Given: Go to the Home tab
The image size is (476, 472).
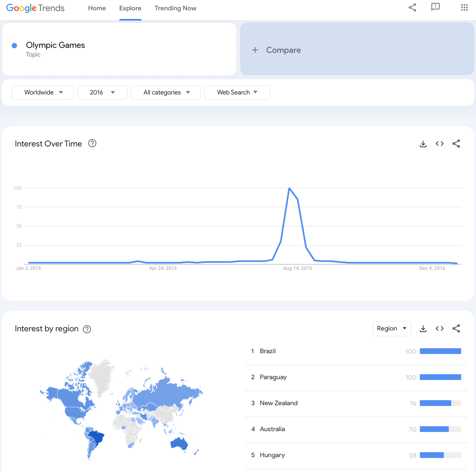Looking at the screenshot, I should tap(97, 8).
